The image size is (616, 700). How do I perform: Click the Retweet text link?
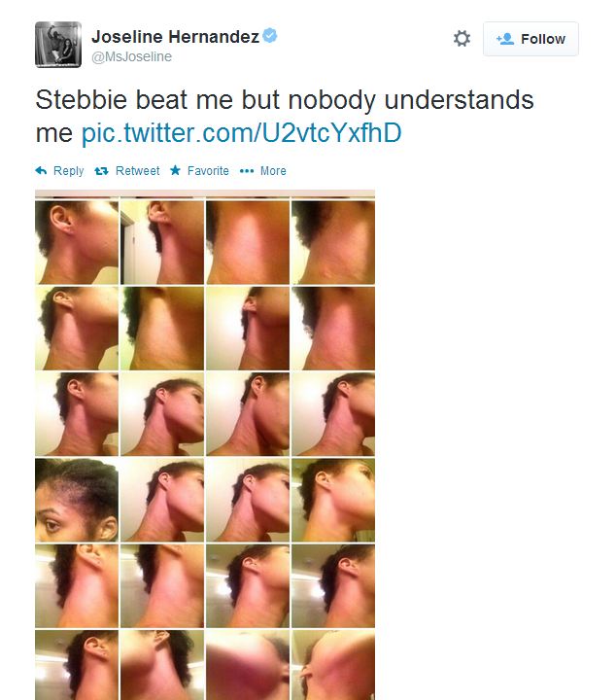(137, 171)
